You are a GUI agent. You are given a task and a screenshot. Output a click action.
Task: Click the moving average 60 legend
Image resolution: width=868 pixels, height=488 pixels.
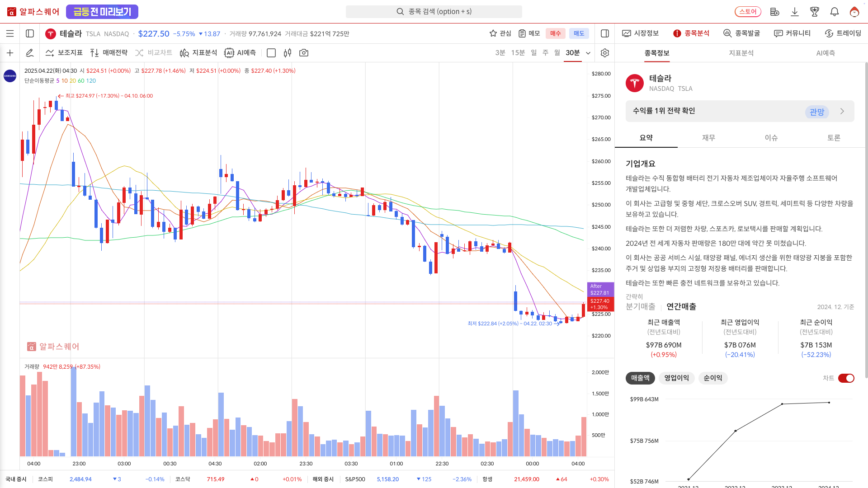click(x=81, y=81)
